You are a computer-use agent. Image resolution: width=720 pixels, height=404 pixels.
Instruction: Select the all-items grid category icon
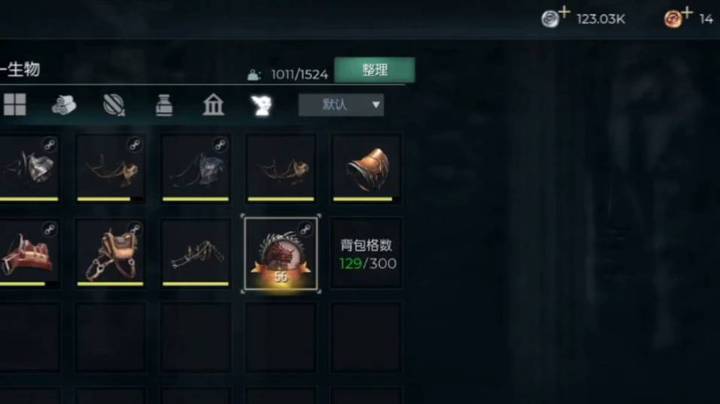pyautogui.click(x=15, y=105)
